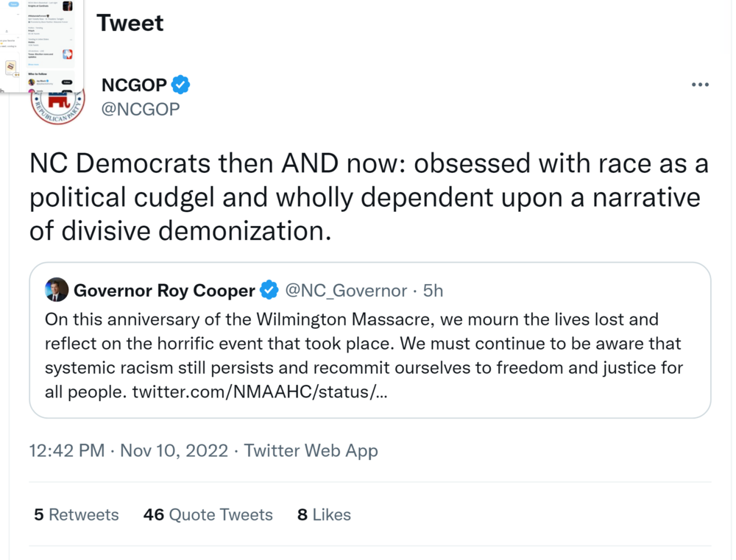Open the Texas election news thumbnail
Viewport: 736px width, 560px height.
click(x=67, y=54)
